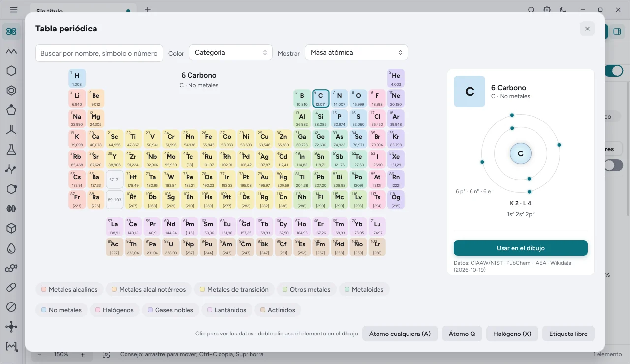Toggle the Metales alcalinos category chip
The image size is (630, 364).
[70, 289]
